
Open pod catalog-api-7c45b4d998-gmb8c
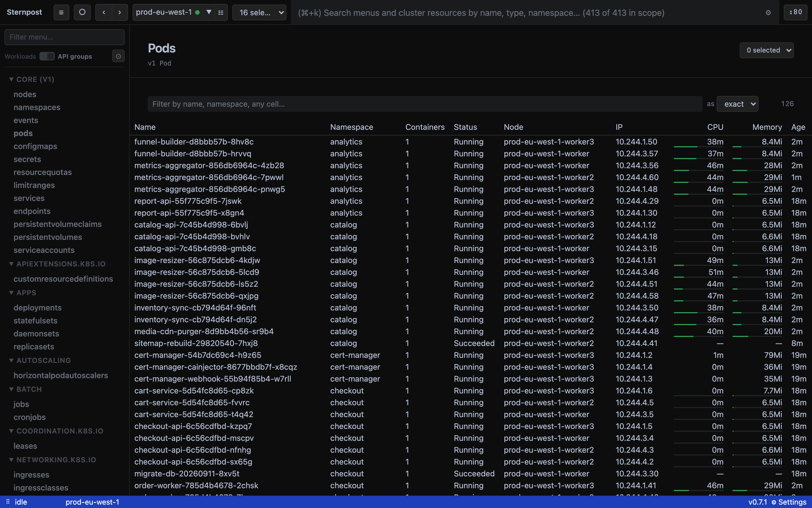pyautogui.click(x=195, y=248)
